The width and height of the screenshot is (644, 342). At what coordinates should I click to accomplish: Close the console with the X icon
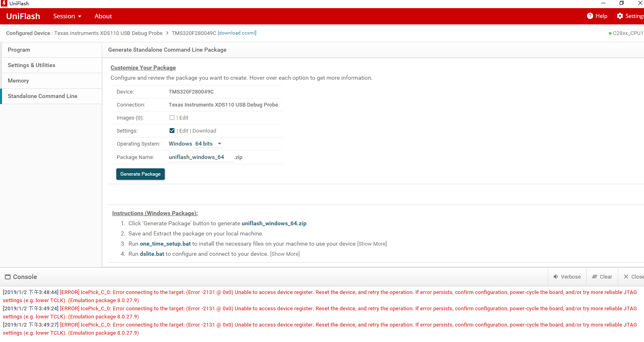(626, 277)
